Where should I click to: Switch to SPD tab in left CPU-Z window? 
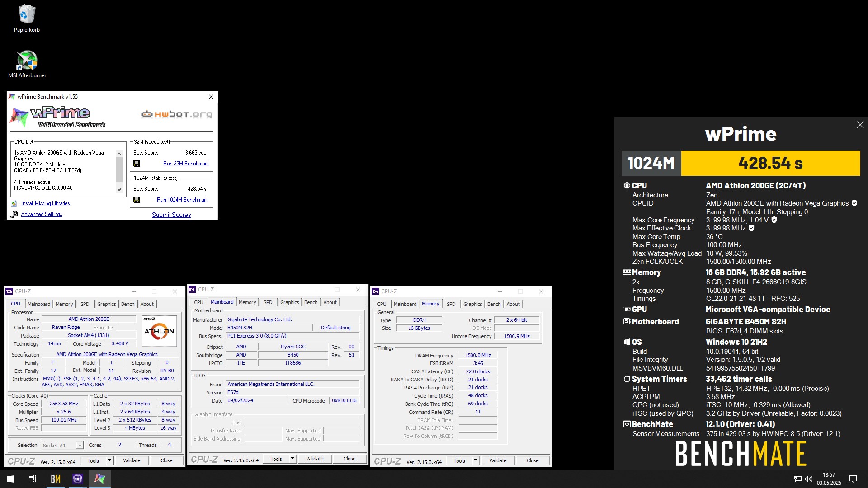tap(85, 304)
